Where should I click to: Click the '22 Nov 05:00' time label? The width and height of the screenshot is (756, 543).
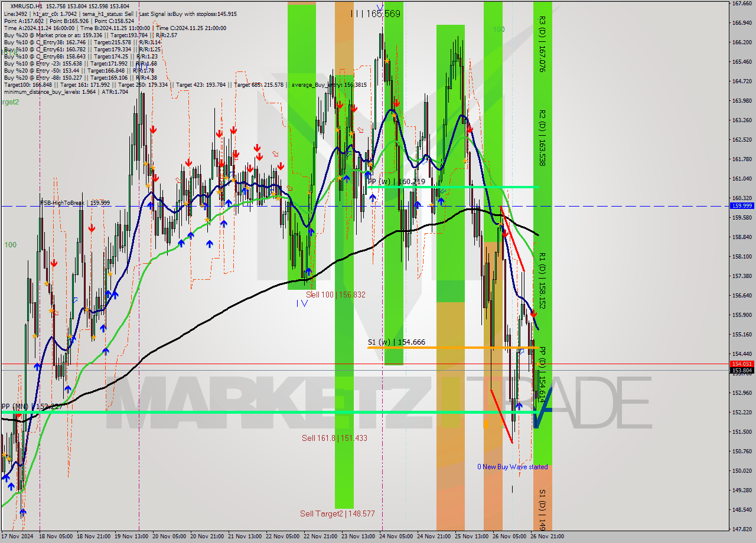pos(283,537)
